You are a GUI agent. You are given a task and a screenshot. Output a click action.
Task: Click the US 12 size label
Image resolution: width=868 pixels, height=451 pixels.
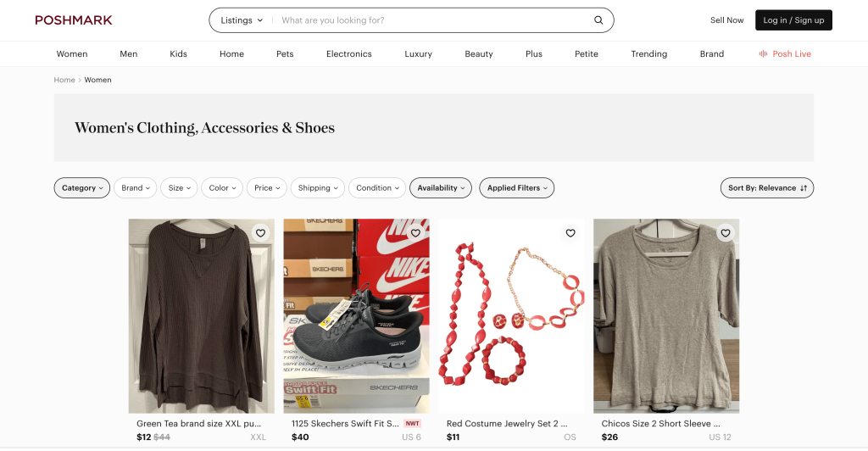pyautogui.click(x=720, y=437)
